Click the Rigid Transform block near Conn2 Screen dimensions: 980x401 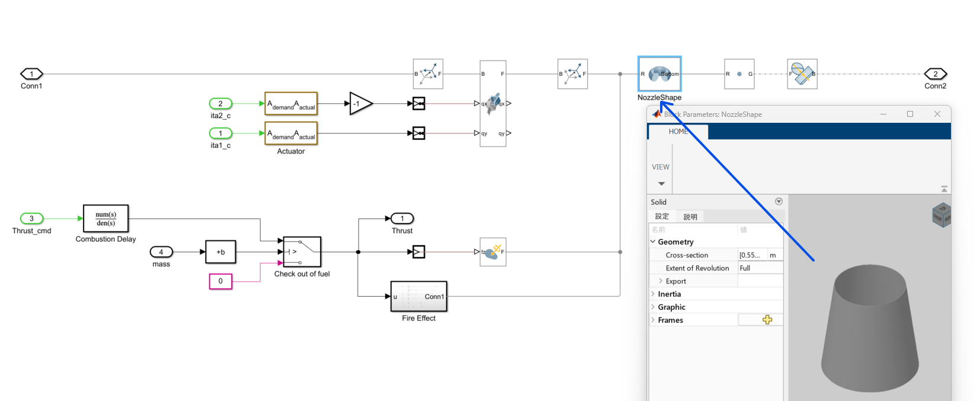802,74
